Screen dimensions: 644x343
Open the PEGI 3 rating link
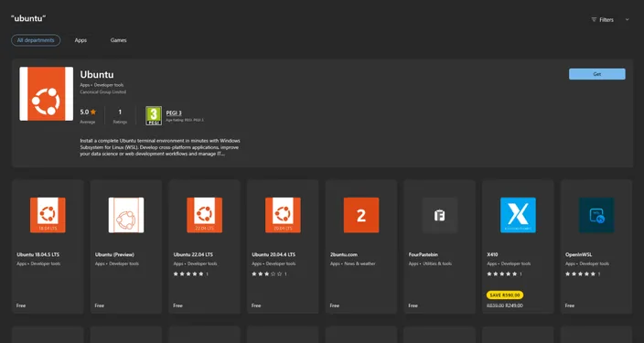(174, 113)
